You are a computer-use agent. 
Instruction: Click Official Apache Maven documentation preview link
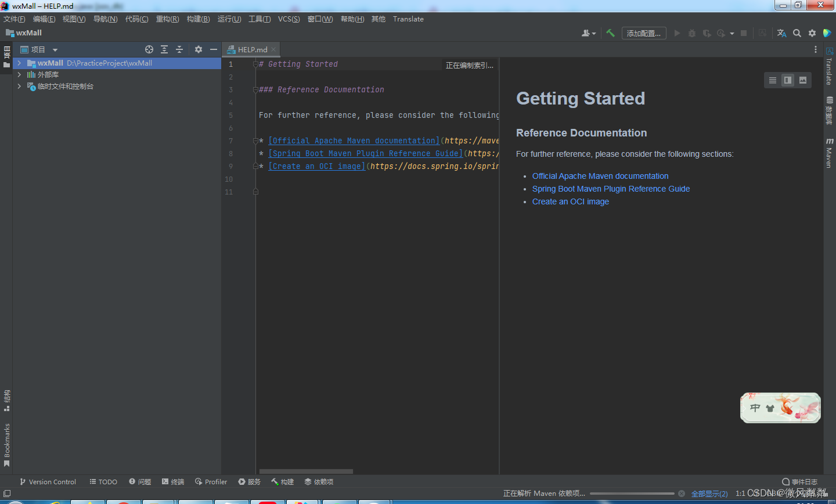tap(600, 176)
